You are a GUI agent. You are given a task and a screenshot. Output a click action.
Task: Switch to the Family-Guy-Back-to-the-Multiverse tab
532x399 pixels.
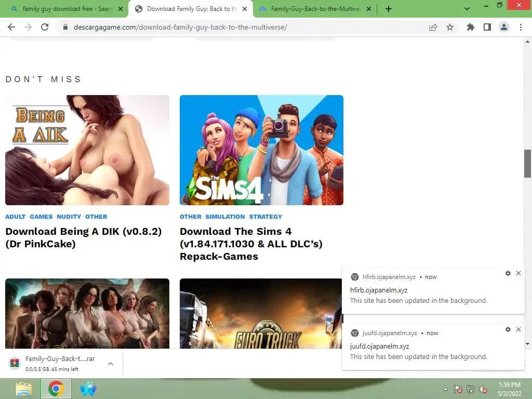(315, 9)
